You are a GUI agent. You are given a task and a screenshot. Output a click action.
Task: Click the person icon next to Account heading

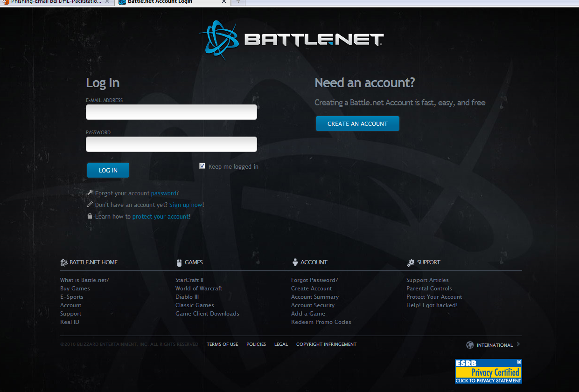point(295,262)
